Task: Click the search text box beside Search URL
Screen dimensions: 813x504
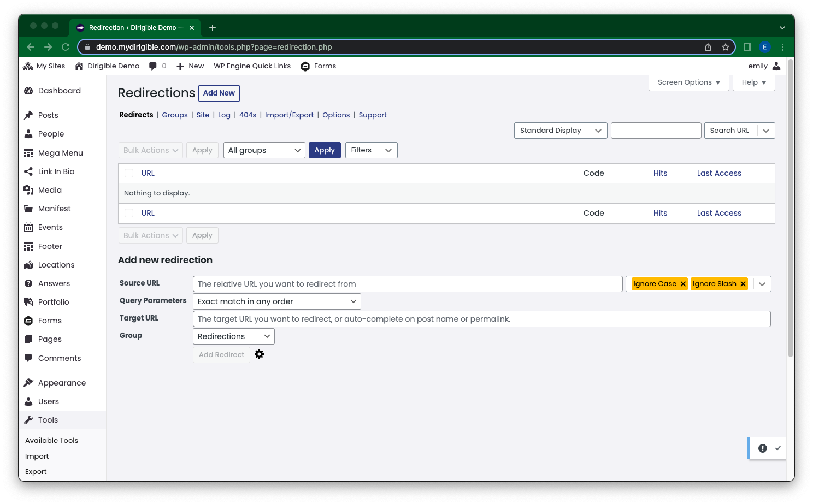Action: (x=656, y=131)
